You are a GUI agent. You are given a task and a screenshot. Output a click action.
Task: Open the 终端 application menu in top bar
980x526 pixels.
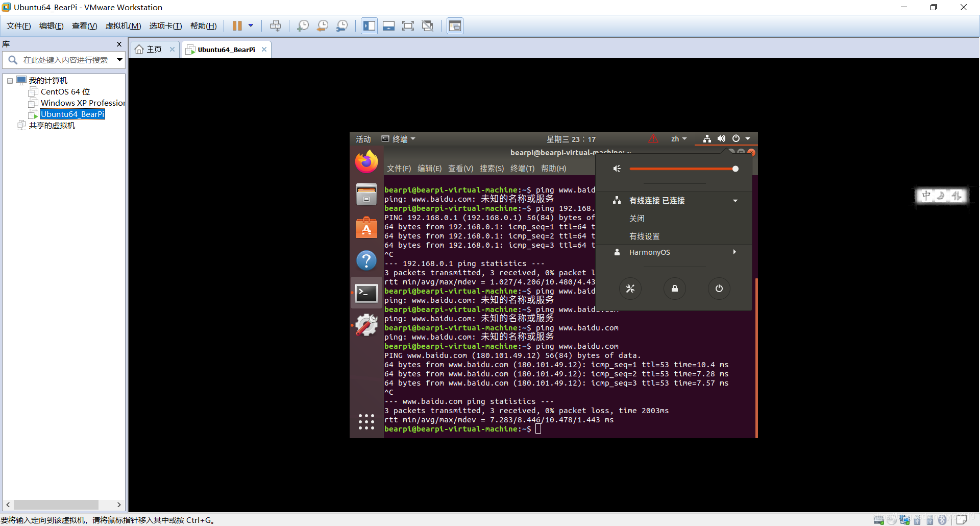[399, 139]
